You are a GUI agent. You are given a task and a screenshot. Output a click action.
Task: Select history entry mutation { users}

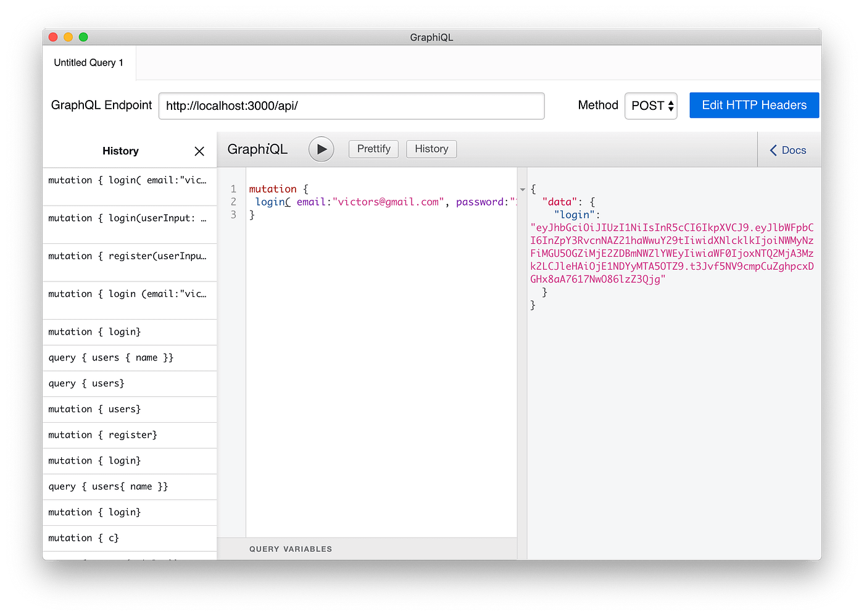[94, 409]
